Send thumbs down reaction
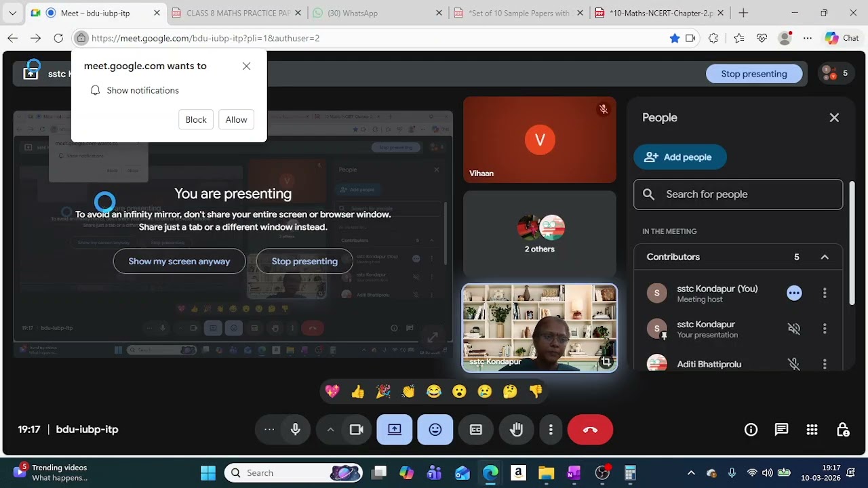868x488 pixels. (x=536, y=391)
